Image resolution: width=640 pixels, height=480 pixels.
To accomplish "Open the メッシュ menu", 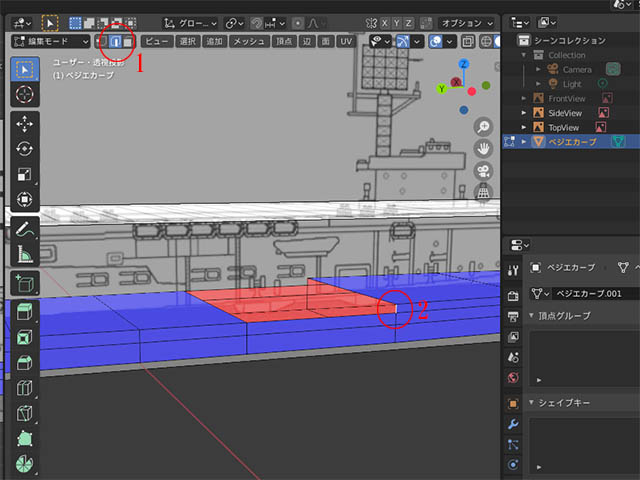I will click(249, 42).
